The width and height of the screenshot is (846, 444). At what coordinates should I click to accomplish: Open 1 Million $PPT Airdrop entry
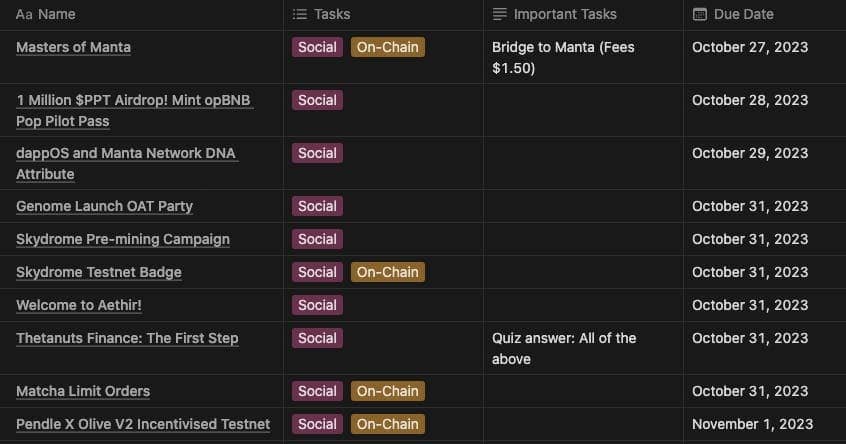134,111
